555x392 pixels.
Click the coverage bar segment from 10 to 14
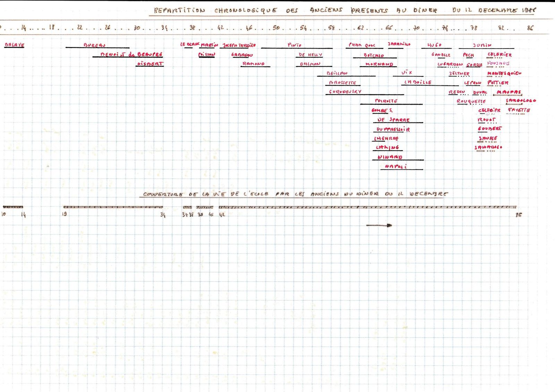tap(13, 207)
